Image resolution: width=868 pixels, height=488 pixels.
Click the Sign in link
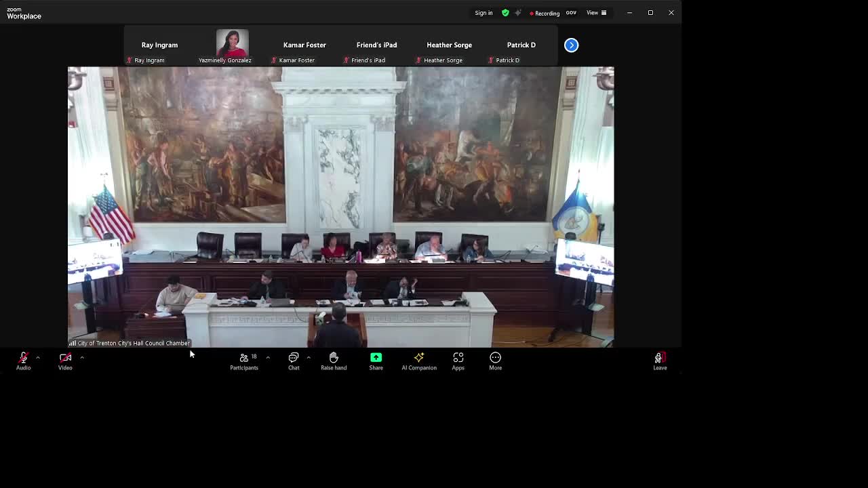tap(484, 13)
